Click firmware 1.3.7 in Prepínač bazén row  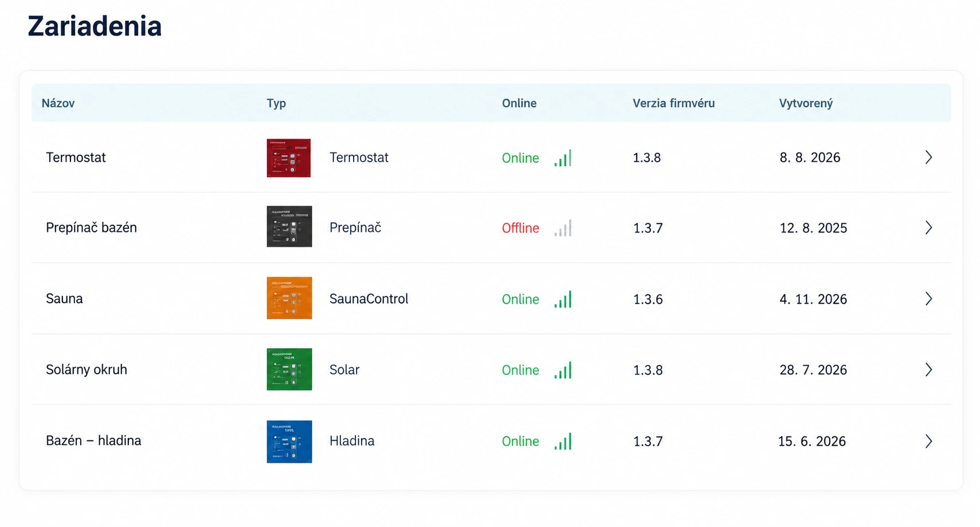click(x=648, y=228)
